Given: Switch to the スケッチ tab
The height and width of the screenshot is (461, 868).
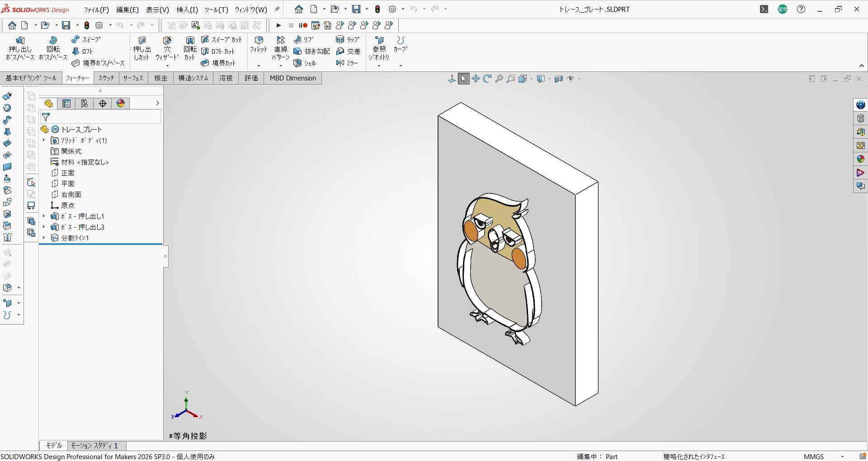Looking at the screenshot, I should point(106,78).
